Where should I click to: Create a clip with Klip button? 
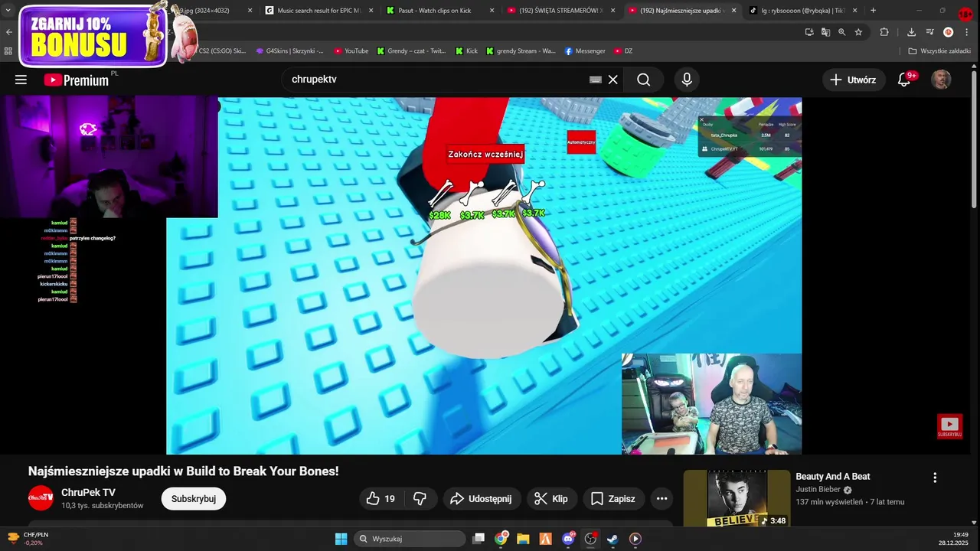click(551, 499)
